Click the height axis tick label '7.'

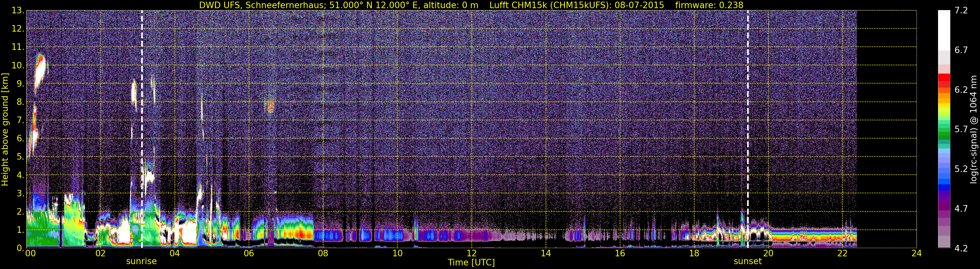click(20, 120)
